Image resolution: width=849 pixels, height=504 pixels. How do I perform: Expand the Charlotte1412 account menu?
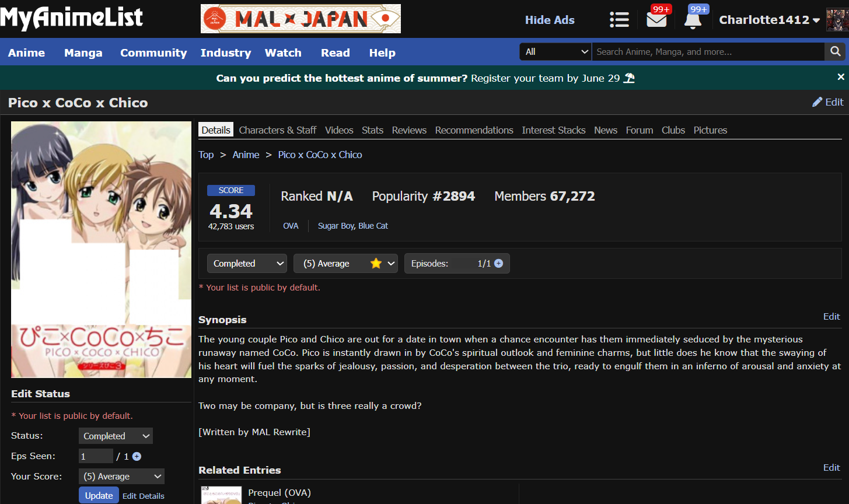tap(768, 20)
